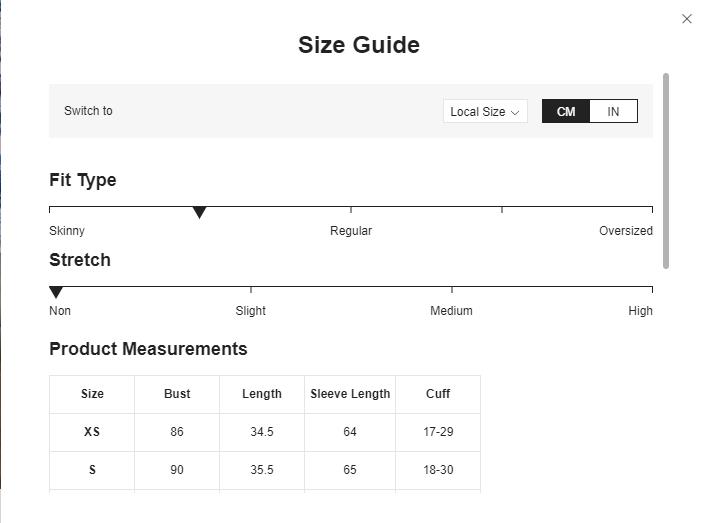The width and height of the screenshot is (706, 523).
Task: Click the Medium stretch label
Action: pyautogui.click(x=451, y=311)
